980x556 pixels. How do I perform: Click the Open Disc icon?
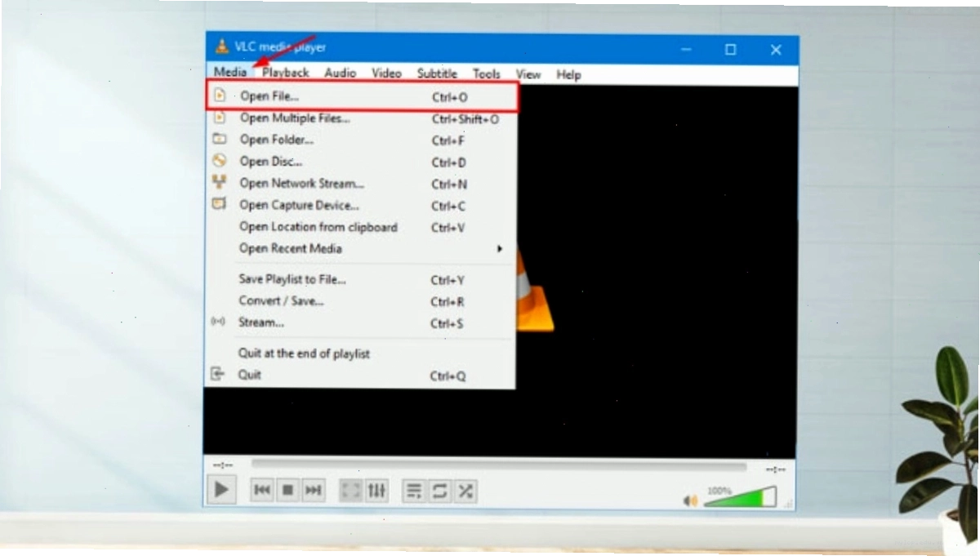tap(219, 161)
